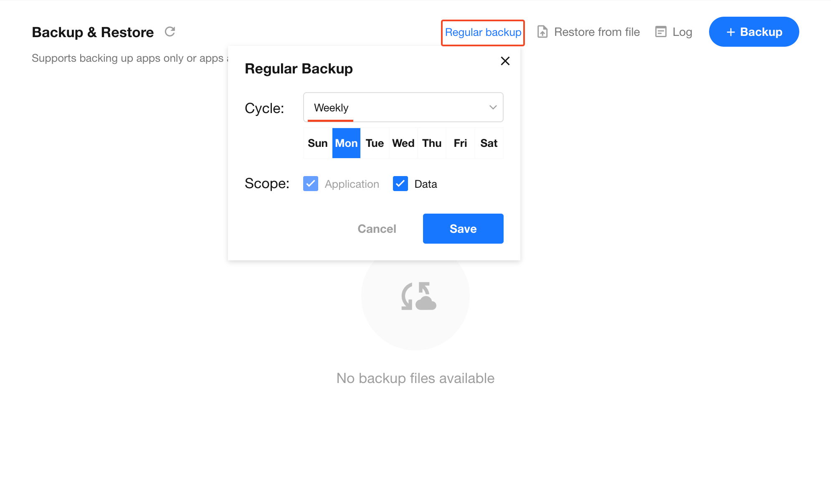Screen dimensions: 831x504
Task: Click the Restore from file icon
Action: coord(542,32)
